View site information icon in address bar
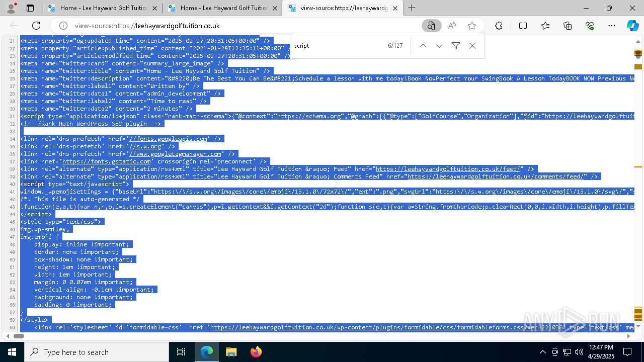 coord(63,26)
